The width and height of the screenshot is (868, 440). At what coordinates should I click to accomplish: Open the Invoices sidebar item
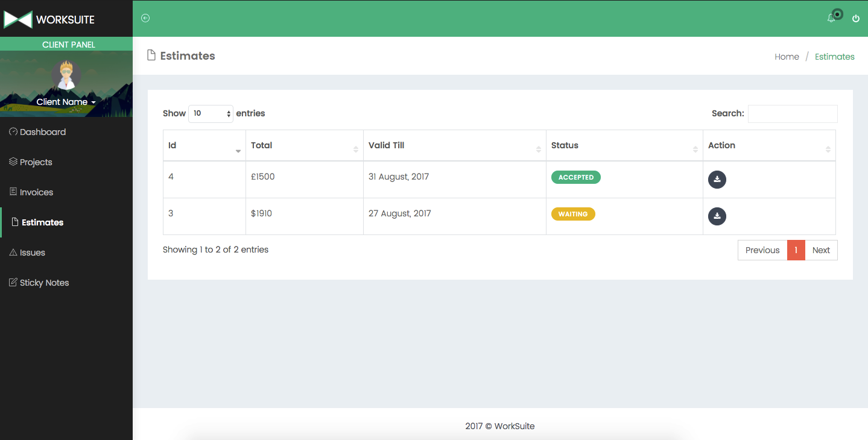(36, 192)
